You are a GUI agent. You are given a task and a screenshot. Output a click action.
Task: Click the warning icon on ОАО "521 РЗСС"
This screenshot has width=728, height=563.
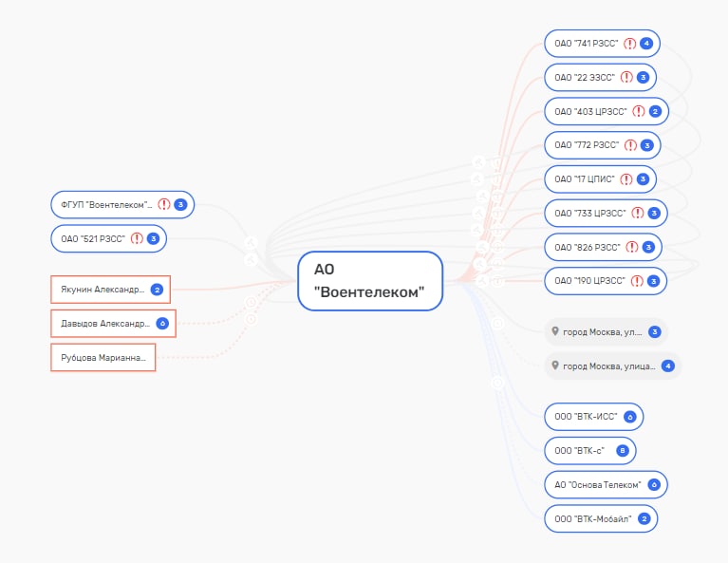coord(137,238)
